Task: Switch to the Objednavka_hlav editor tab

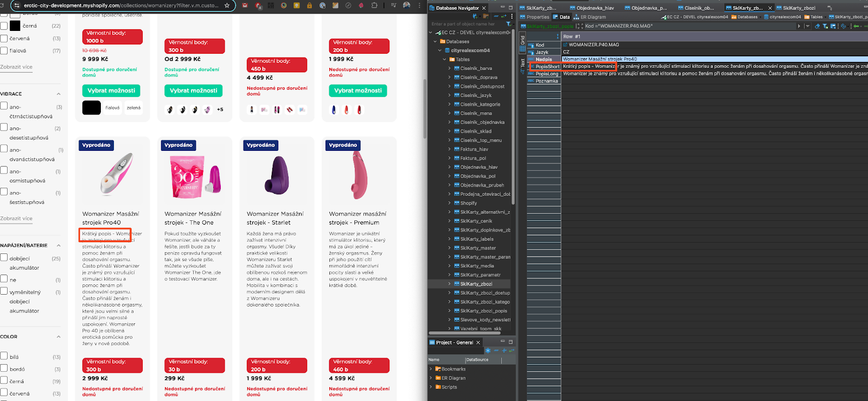Action: pyautogui.click(x=592, y=8)
